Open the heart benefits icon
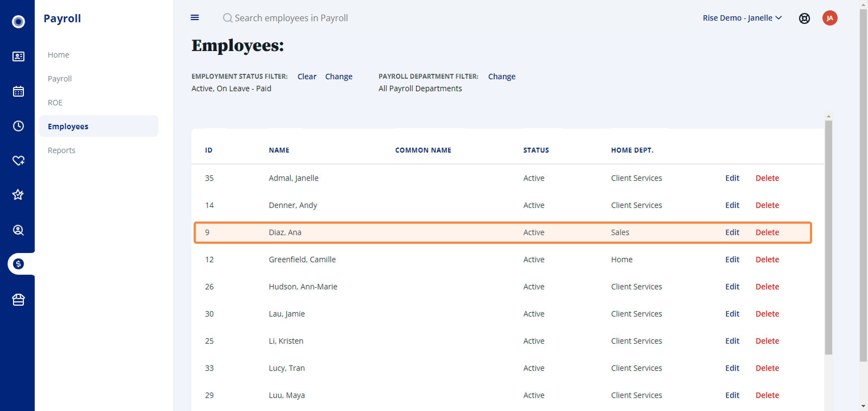The width and height of the screenshot is (868, 411). point(18,160)
